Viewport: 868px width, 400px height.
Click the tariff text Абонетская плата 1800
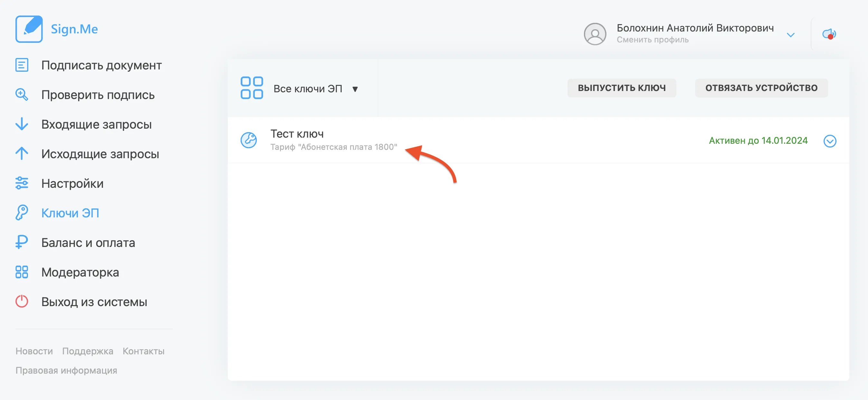(334, 147)
